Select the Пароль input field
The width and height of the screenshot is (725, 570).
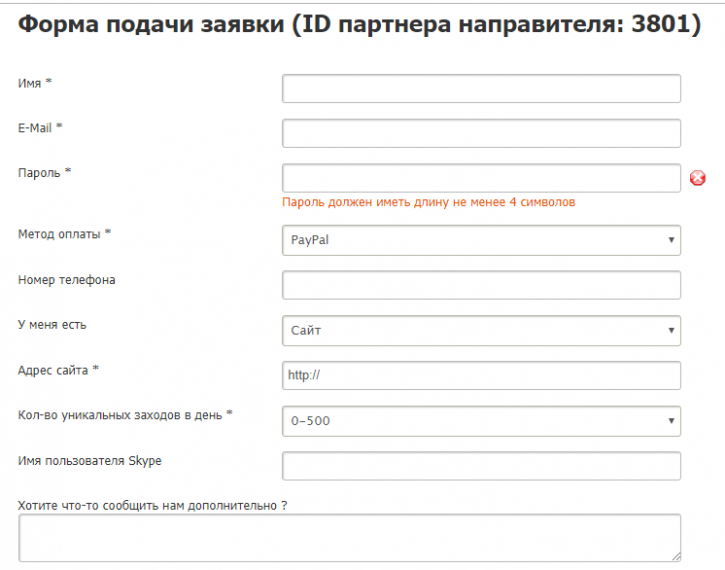(x=481, y=178)
